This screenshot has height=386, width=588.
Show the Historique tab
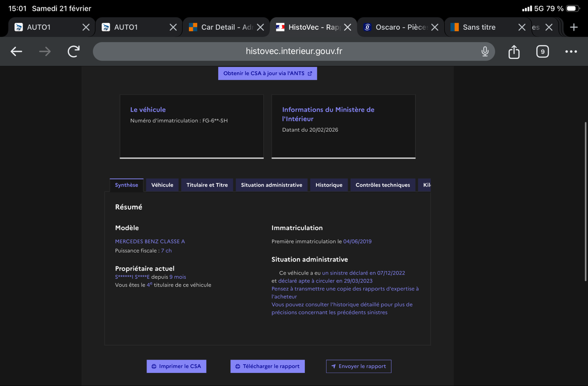click(x=329, y=185)
